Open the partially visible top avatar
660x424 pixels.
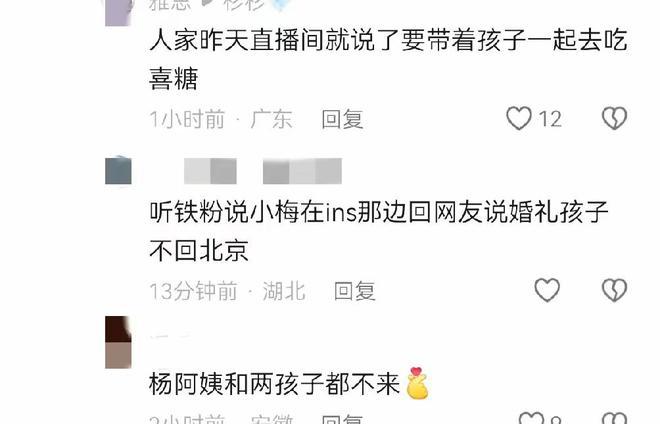pos(118,13)
